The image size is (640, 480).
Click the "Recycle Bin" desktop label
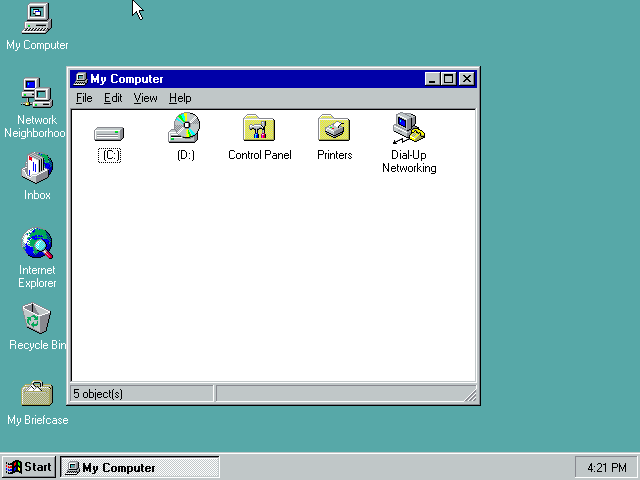pos(37,345)
